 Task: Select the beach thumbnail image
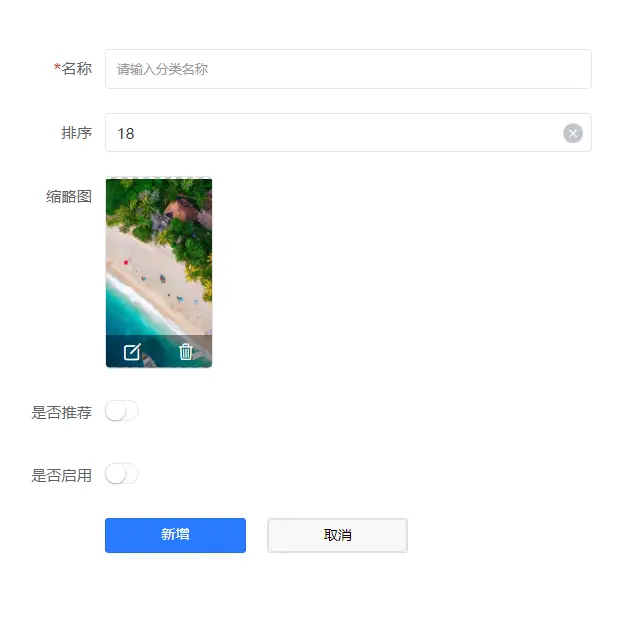159,273
